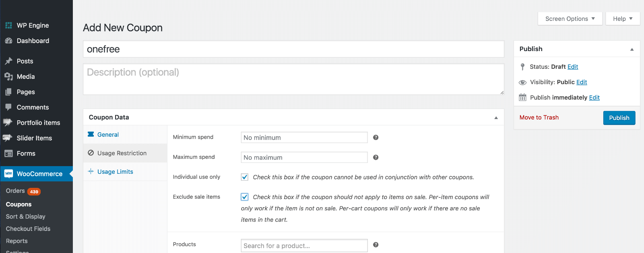Open the Help dropdown panel
Viewport: 644px width, 253px height.
coord(622,19)
